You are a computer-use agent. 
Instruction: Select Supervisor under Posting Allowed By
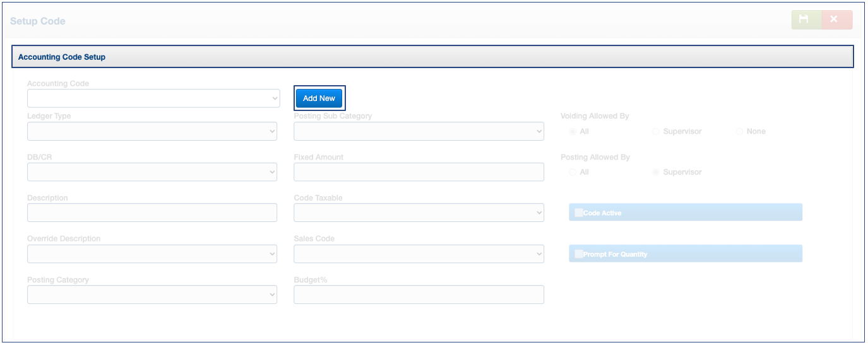click(656, 172)
